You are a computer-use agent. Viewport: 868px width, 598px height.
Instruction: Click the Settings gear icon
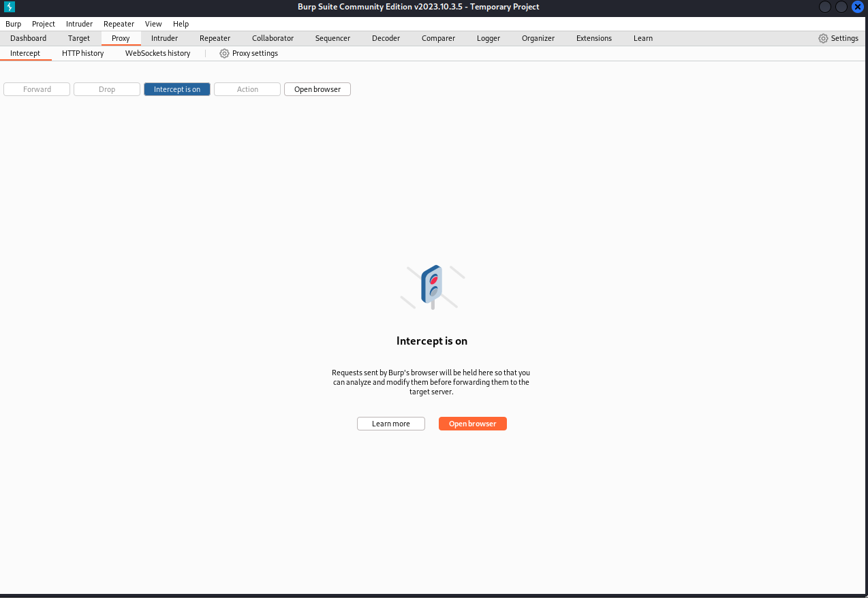click(x=823, y=38)
